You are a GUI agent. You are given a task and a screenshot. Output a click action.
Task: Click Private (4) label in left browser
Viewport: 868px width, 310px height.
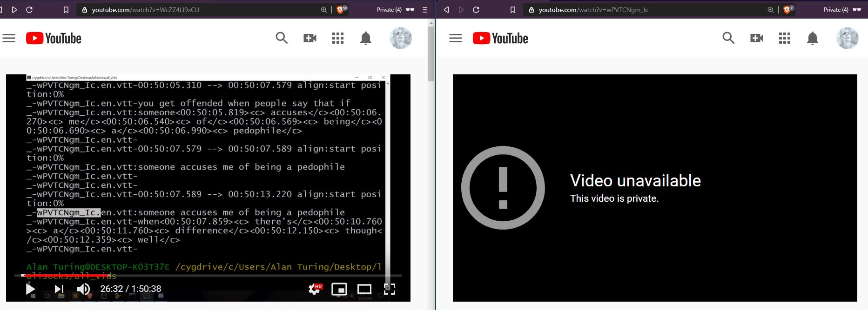(x=389, y=10)
